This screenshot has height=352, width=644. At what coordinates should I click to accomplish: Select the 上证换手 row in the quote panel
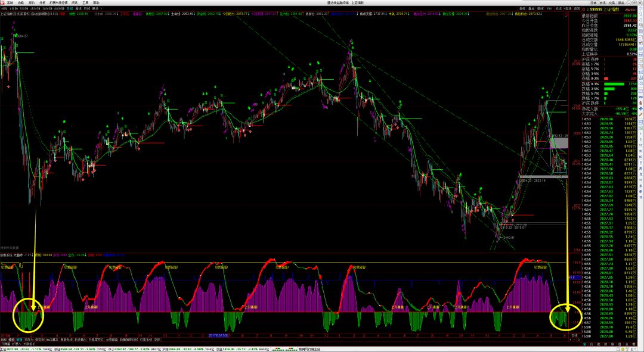pyautogui.click(x=609, y=54)
